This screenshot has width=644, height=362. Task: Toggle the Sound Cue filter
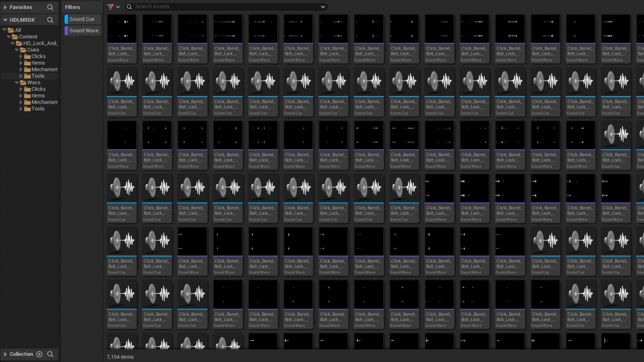coord(82,19)
